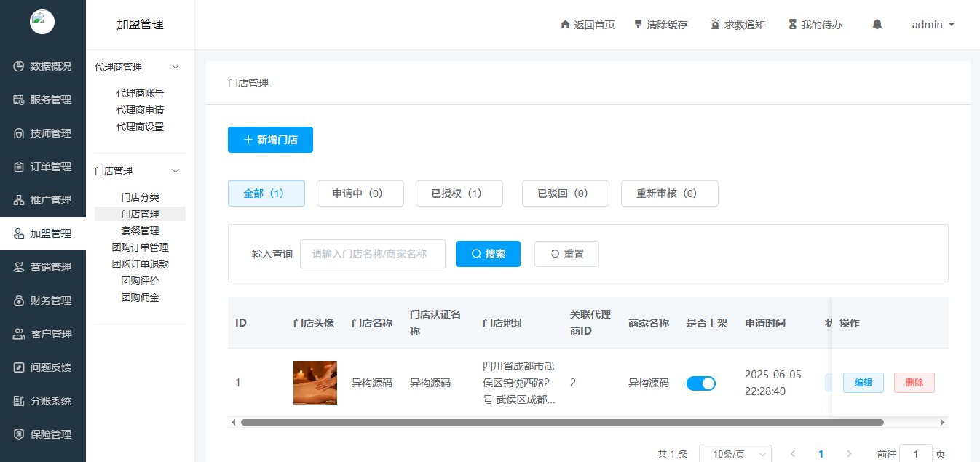Switch to the 已授权 tab

tap(459, 194)
